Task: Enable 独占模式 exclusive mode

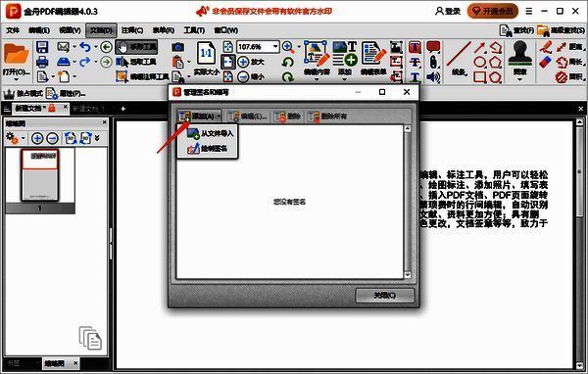Action: 23,93
